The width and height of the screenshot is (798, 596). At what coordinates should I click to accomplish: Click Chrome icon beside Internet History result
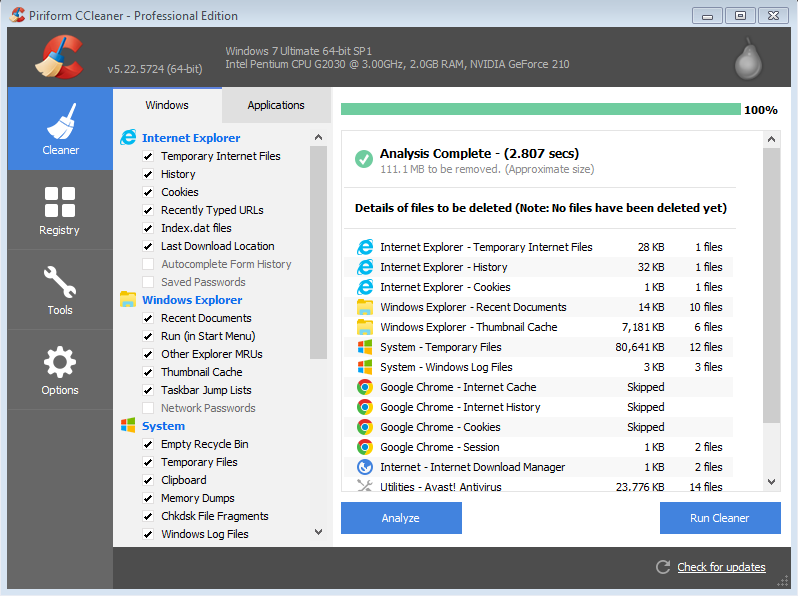click(365, 407)
